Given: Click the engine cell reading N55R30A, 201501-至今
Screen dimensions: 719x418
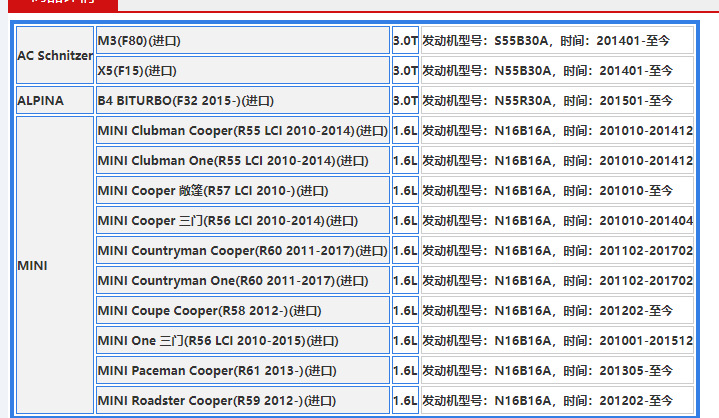Looking at the screenshot, I should coord(557,100).
